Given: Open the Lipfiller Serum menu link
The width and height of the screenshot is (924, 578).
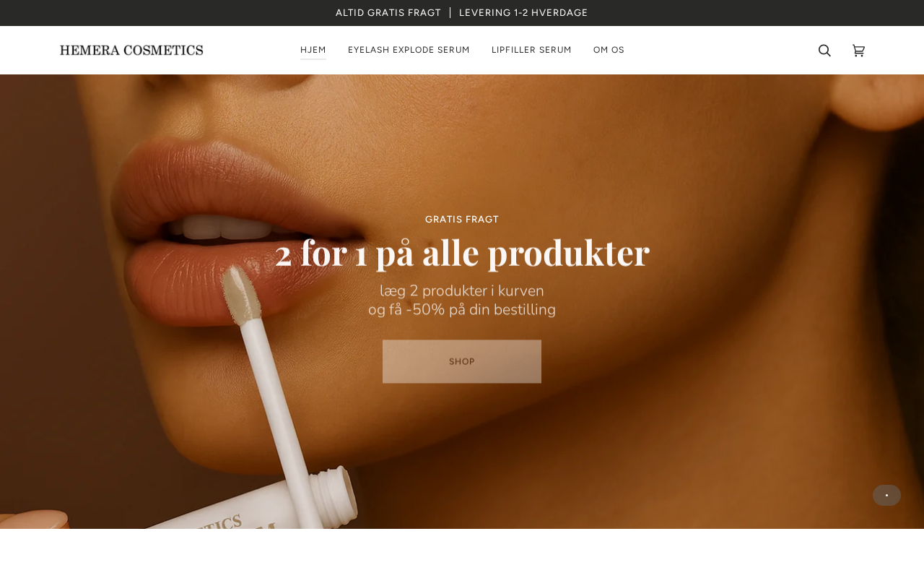Looking at the screenshot, I should click(x=531, y=50).
